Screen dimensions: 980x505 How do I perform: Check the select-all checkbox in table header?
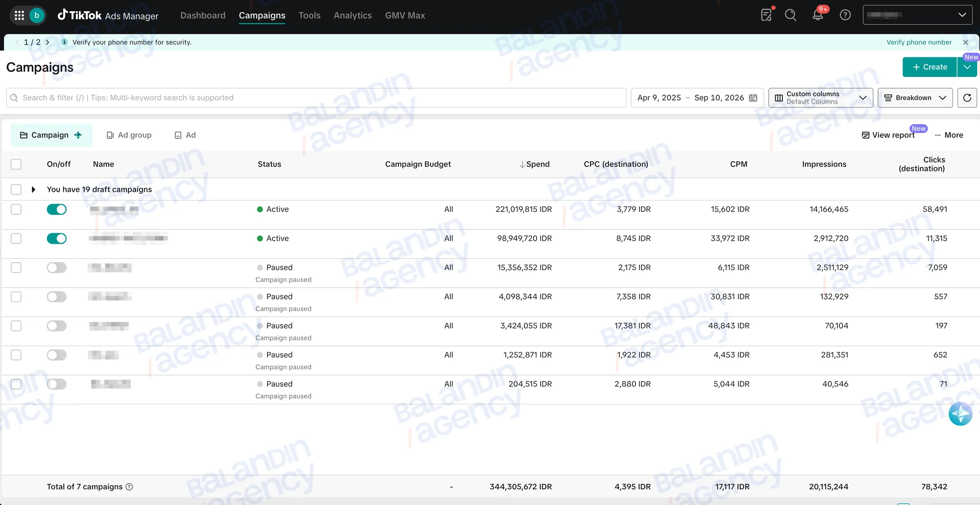16,164
